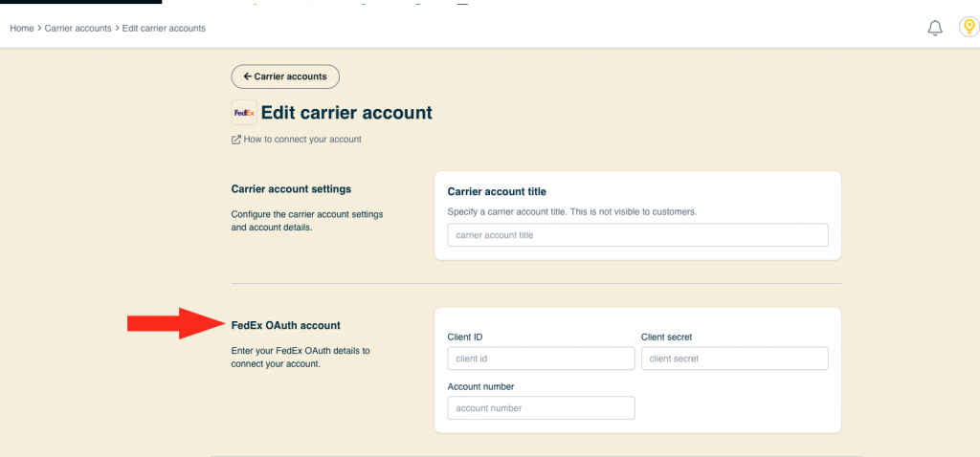Open the notifications bell
980x457 pixels.
[935, 28]
